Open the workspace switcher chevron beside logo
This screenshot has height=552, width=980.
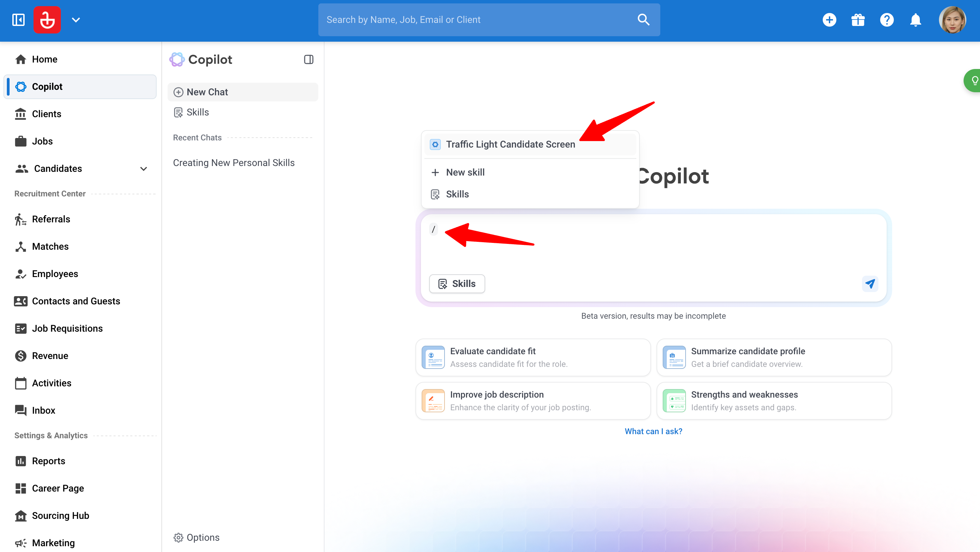click(76, 20)
